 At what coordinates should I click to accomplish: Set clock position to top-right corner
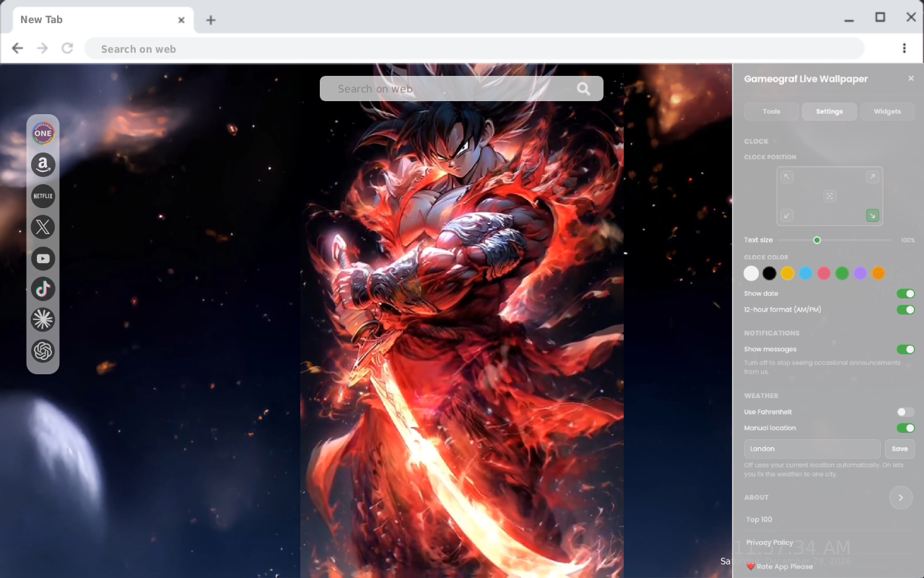point(873,177)
